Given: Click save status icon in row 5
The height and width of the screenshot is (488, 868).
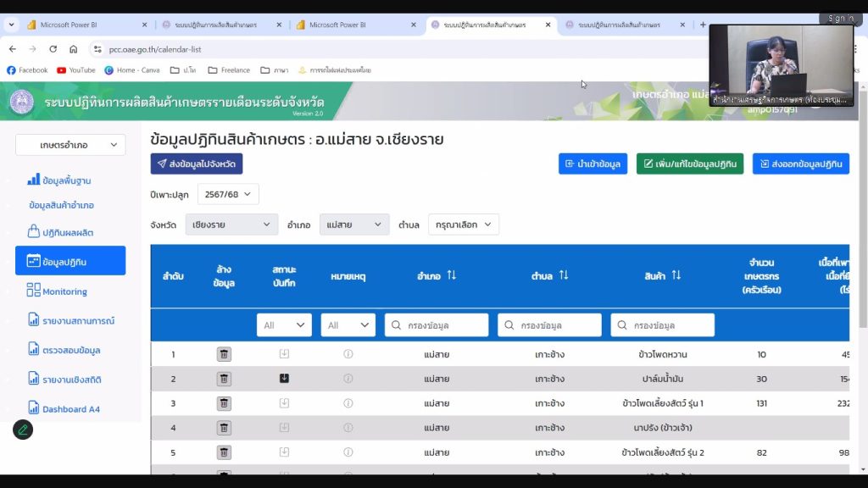Looking at the screenshot, I should point(284,452).
